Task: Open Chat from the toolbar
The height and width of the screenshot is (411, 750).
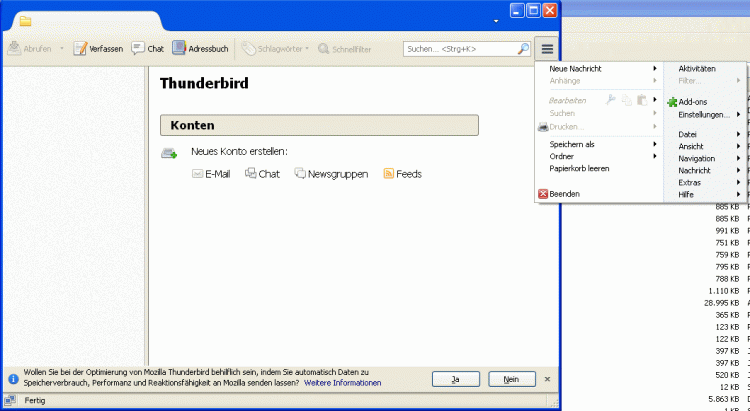Action: 138,48
